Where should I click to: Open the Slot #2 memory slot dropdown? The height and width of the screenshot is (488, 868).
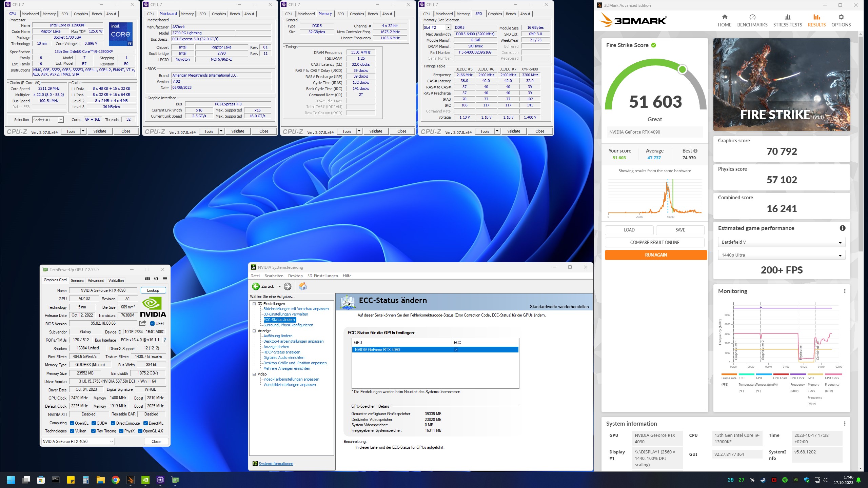click(437, 27)
